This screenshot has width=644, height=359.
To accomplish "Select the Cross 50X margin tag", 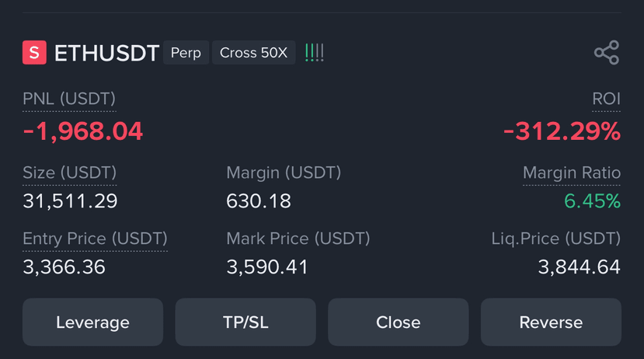I will tap(254, 53).
